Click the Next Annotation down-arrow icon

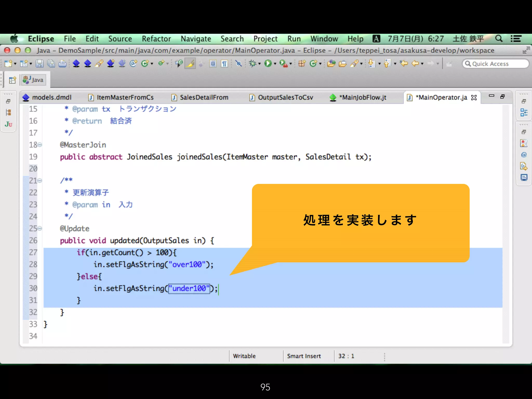point(372,64)
